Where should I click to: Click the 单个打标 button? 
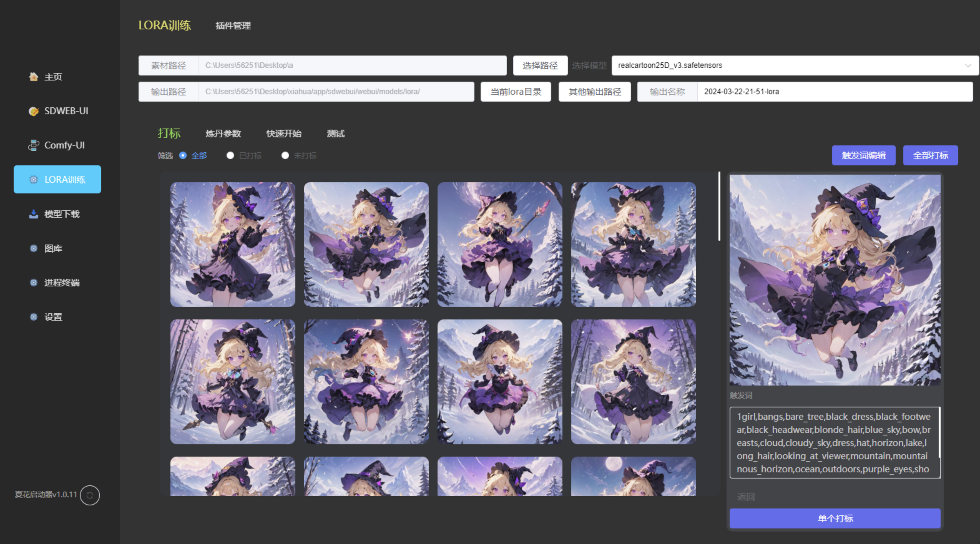(x=835, y=518)
